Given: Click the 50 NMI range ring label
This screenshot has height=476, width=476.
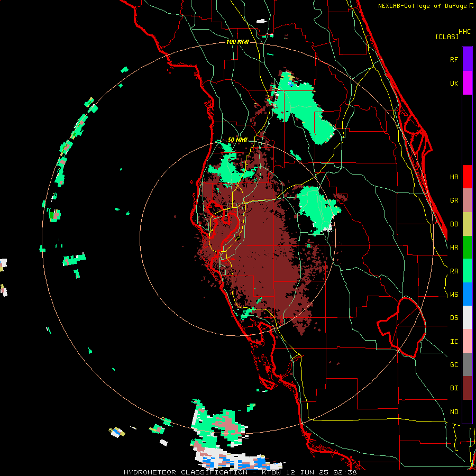Looking at the screenshot, I should pyautogui.click(x=237, y=140).
